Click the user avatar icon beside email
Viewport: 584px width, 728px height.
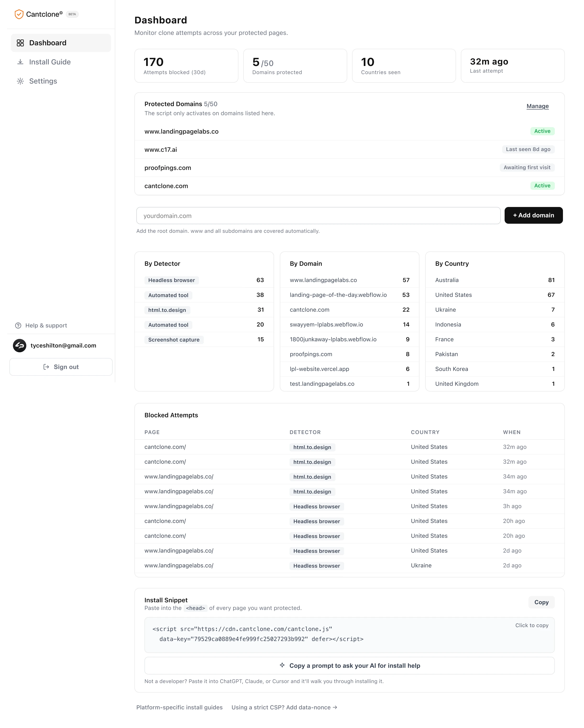pyautogui.click(x=20, y=345)
